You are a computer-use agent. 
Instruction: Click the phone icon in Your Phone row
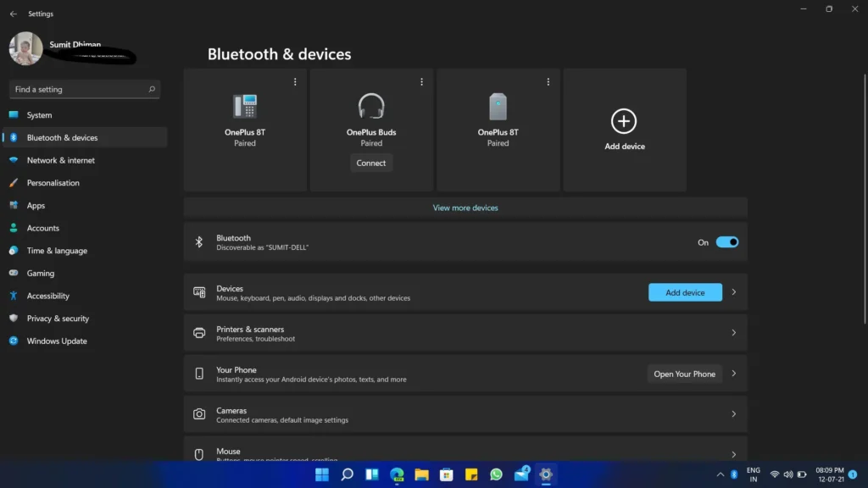[199, 374]
